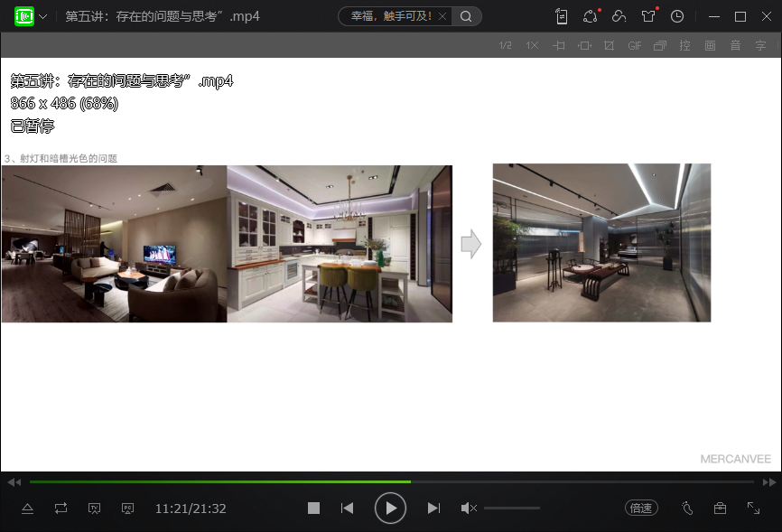Click the TV cast icon
This screenshot has height=532, width=782.
[94, 509]
